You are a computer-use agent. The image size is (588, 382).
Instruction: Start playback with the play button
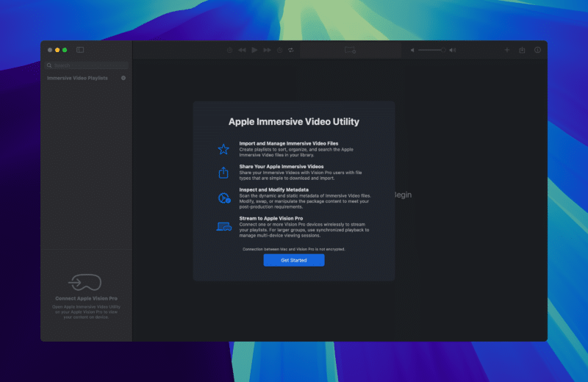pyautogui.click(x=254, y=50)
